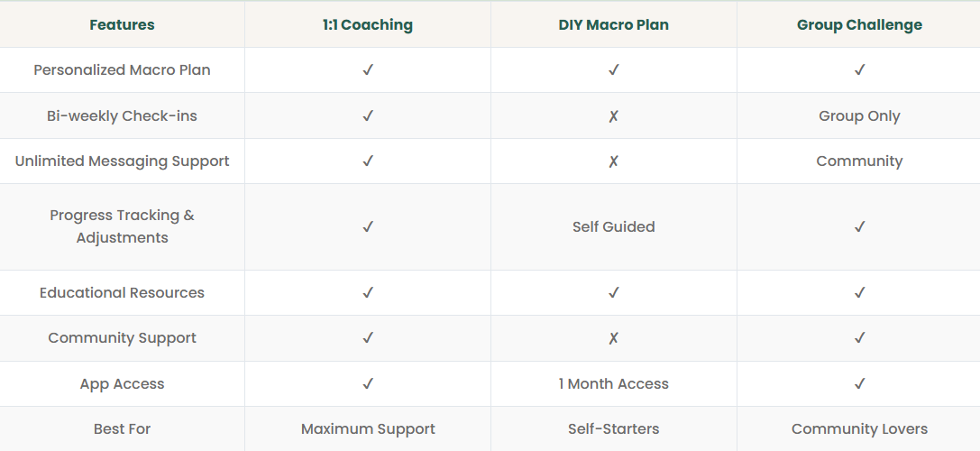Click checkmark for 1:1 Coaching Bi-weekly Check-ins

tap(368, 116)
